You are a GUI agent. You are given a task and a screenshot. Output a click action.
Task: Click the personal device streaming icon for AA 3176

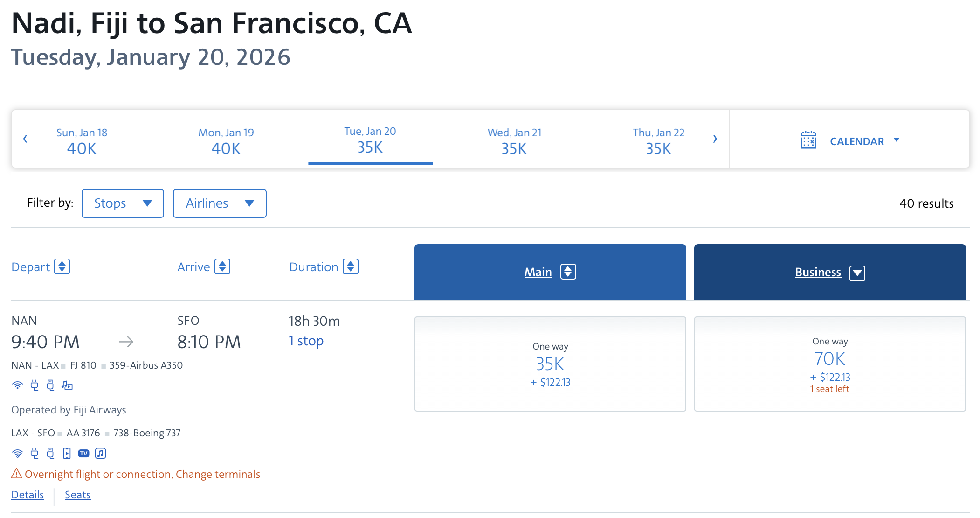click(67, 453)
